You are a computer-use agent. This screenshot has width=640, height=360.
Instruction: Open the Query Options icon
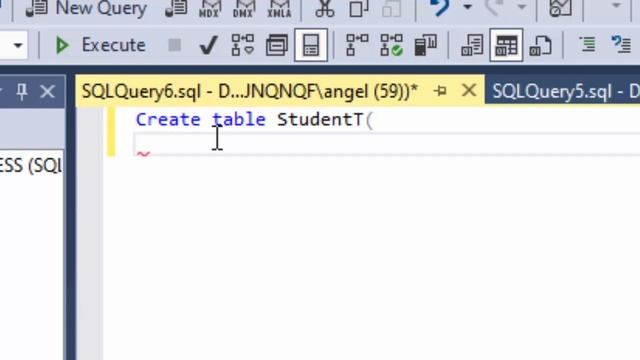tap(277, 45)
